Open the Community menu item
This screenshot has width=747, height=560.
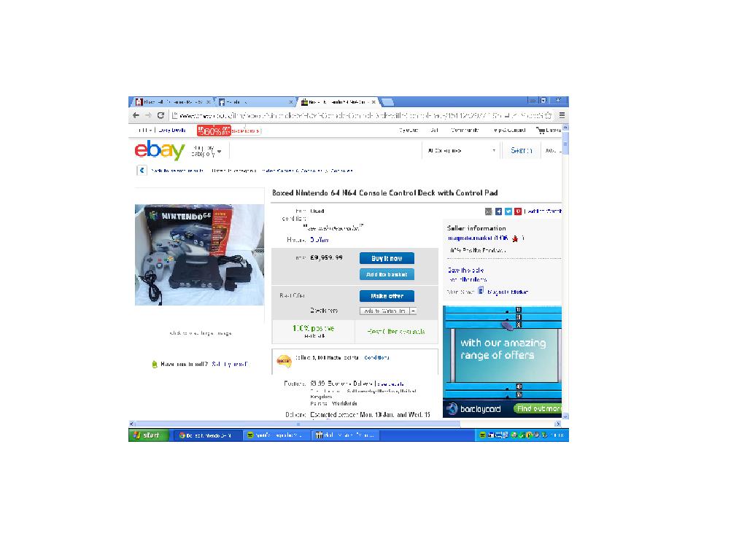point(465,130)
